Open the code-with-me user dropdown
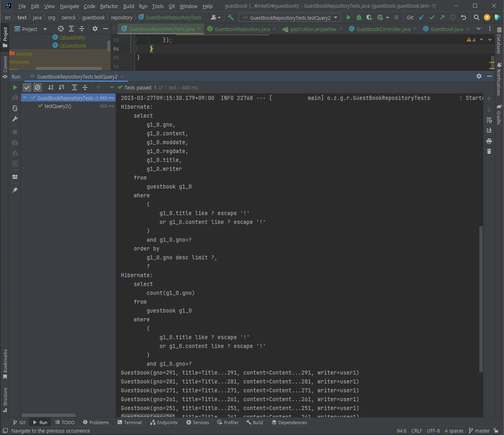Image resolution: width=504 pixels, height=435 pixels. click(x=216, y=17)
